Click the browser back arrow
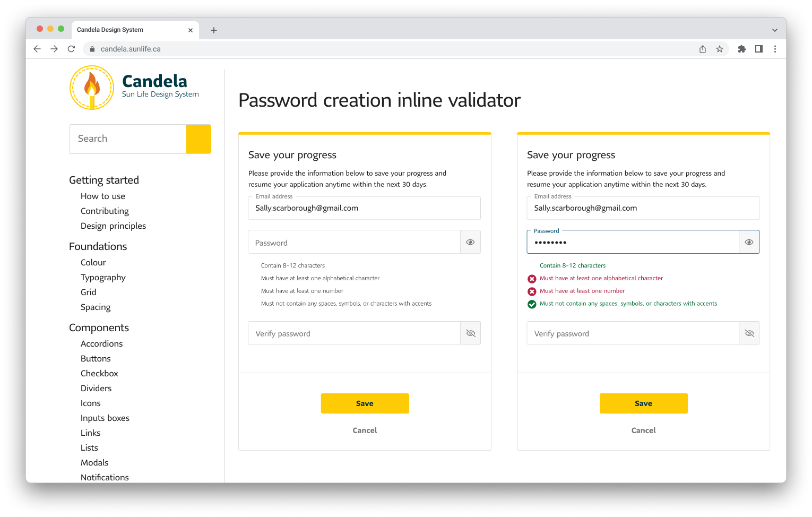 (37, 49)
